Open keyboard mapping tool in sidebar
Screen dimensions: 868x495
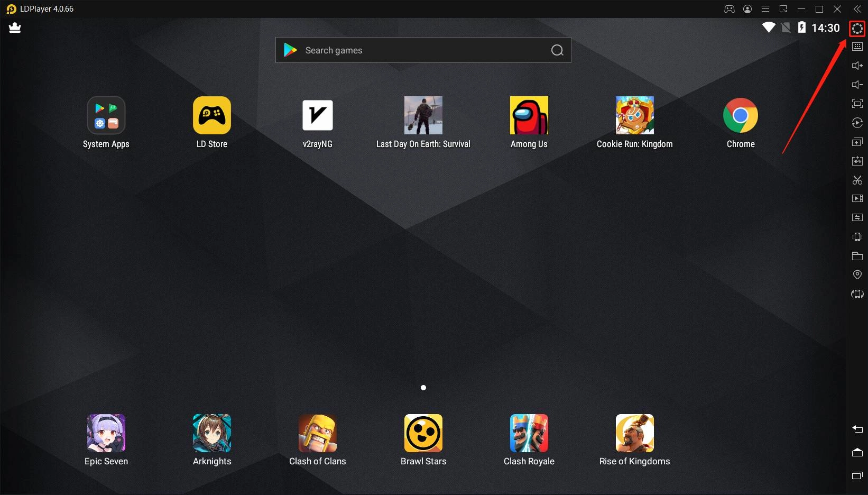coord(857,47)
